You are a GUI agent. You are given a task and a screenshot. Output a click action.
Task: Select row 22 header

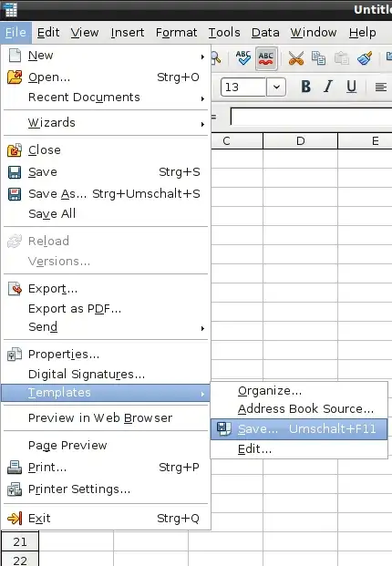20,559
